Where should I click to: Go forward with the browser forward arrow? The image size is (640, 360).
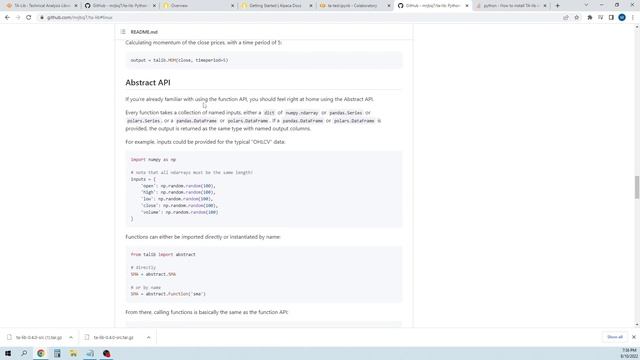[18, 18]
